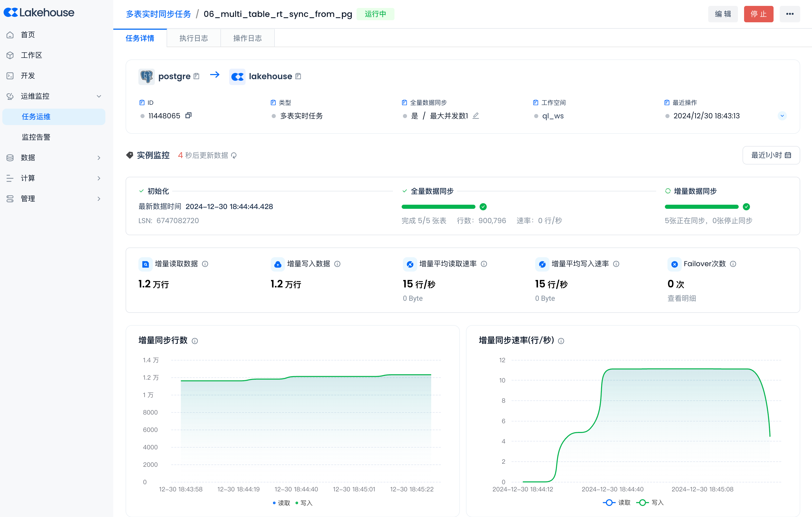Expand the 最近操作 details chevron
Image resolution: width=812 pixels, height=517 pixels.
[782, 116]
